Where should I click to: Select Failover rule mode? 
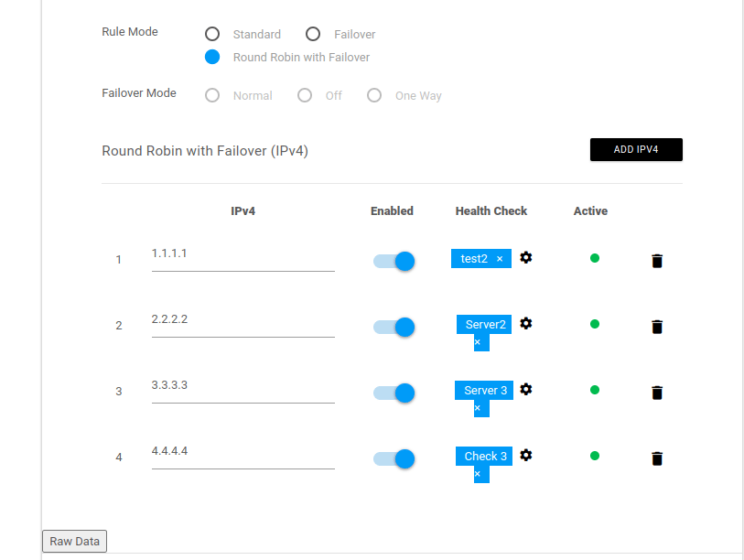coord(313,34)
